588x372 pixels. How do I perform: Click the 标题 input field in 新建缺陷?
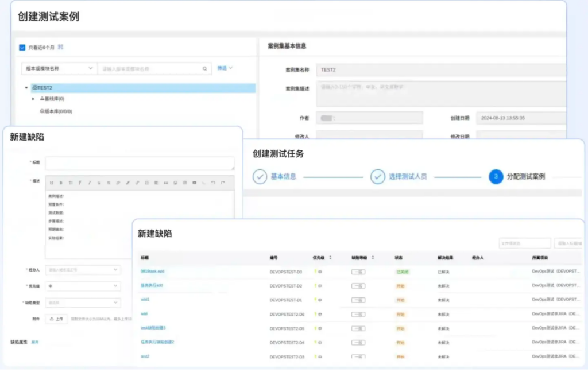pyautogui.click(x=140, y=163)
